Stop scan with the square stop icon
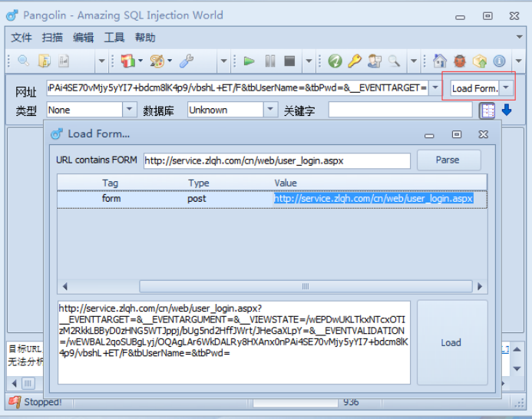Image resolution: width=532 pixels, height=419 pixels. 289,61
